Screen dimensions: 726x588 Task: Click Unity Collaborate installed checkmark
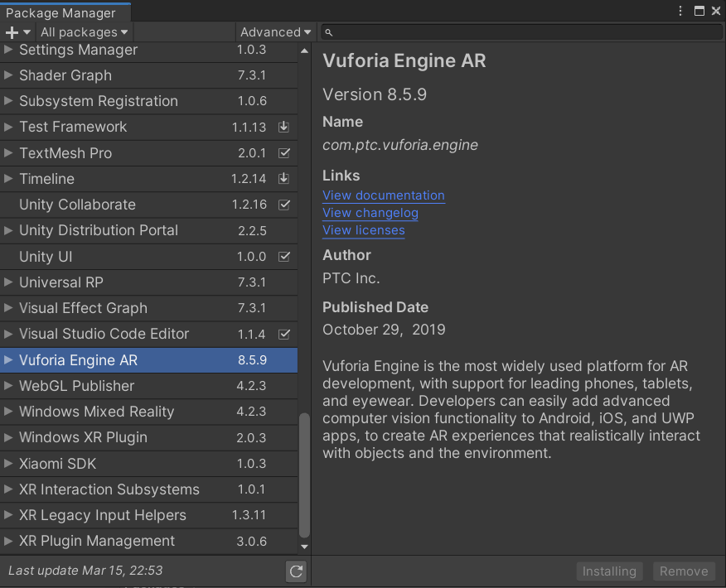tap(283, 205)
